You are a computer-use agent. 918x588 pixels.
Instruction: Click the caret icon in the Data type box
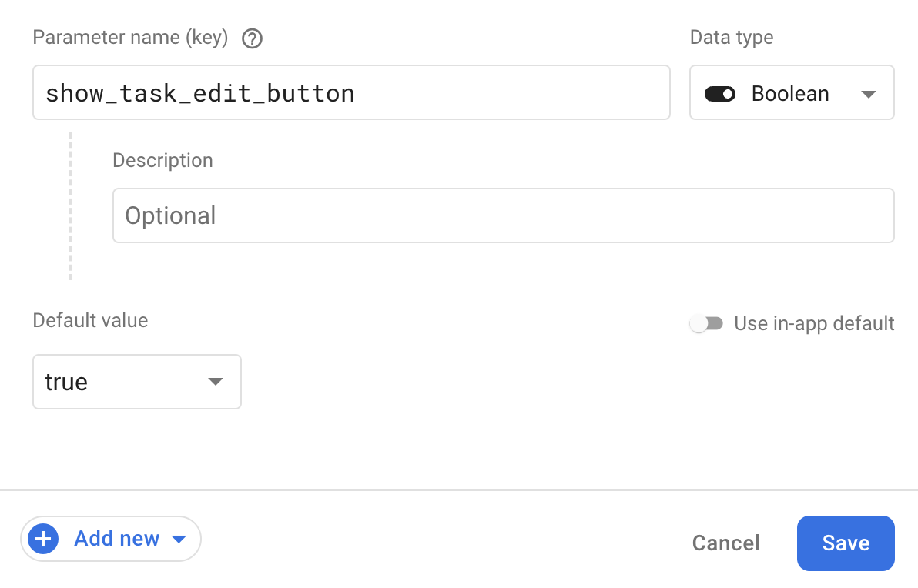click(869, 93)
